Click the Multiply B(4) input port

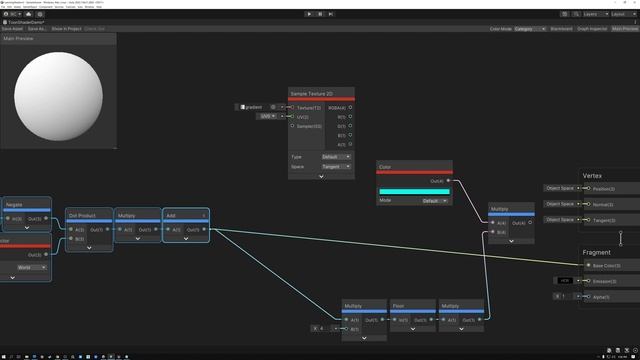(x=493, y=232)
